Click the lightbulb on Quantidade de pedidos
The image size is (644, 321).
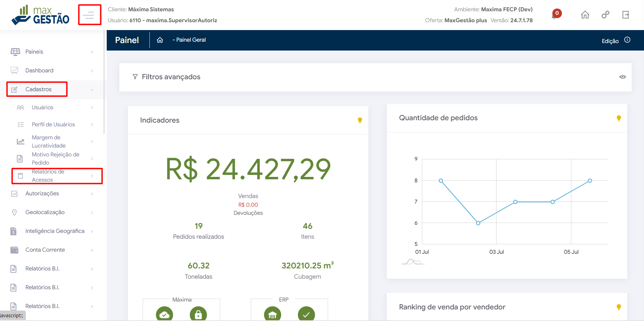pyautogui.click(x=618, y=118)
